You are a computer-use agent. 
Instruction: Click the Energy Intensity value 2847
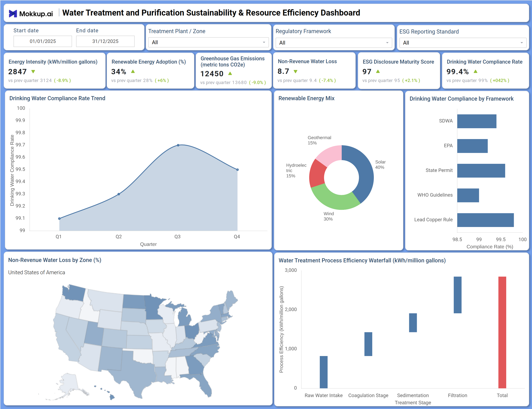pyautogui.click(x=17, y=72)
